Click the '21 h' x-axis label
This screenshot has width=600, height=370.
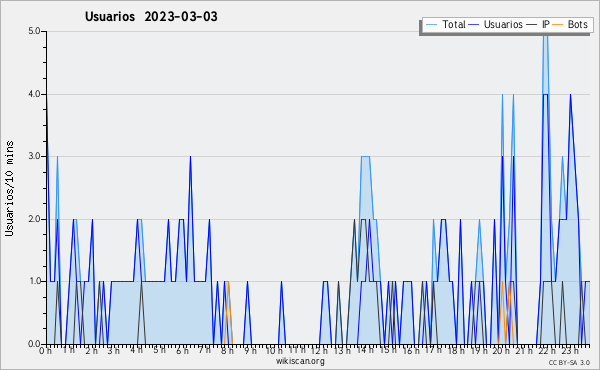524,351
